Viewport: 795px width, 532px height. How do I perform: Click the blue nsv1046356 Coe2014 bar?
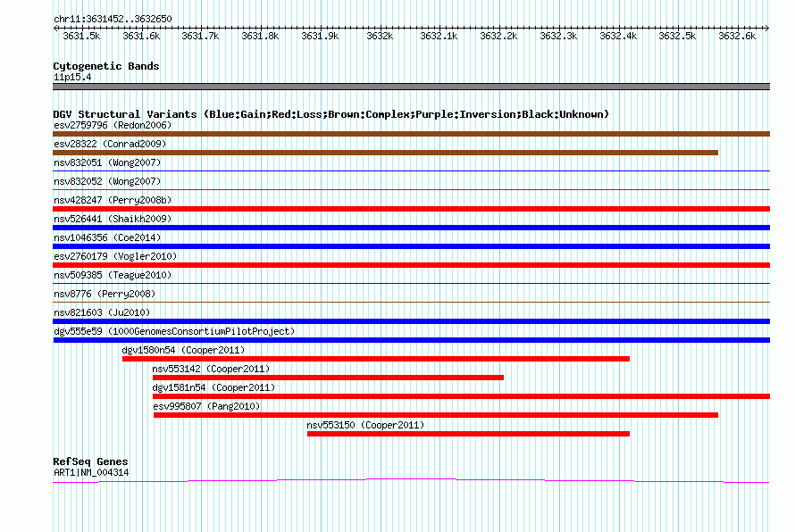tap(411, 246)
